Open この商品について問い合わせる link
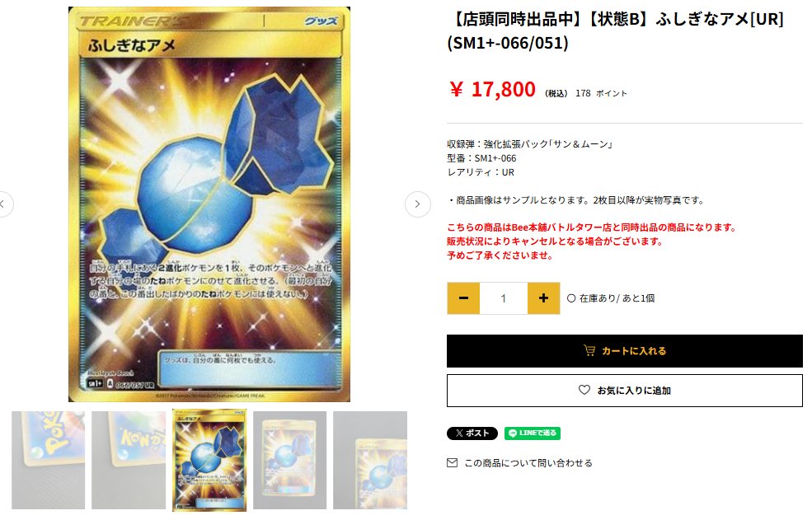Screen dimensions: 812x520 528,463
